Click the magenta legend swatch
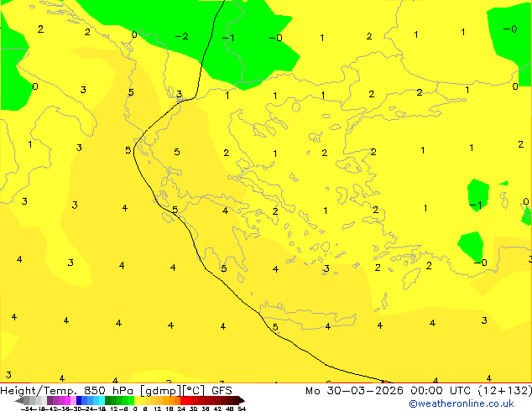Screen dimensions: 532x411 [x=67, y=400]
